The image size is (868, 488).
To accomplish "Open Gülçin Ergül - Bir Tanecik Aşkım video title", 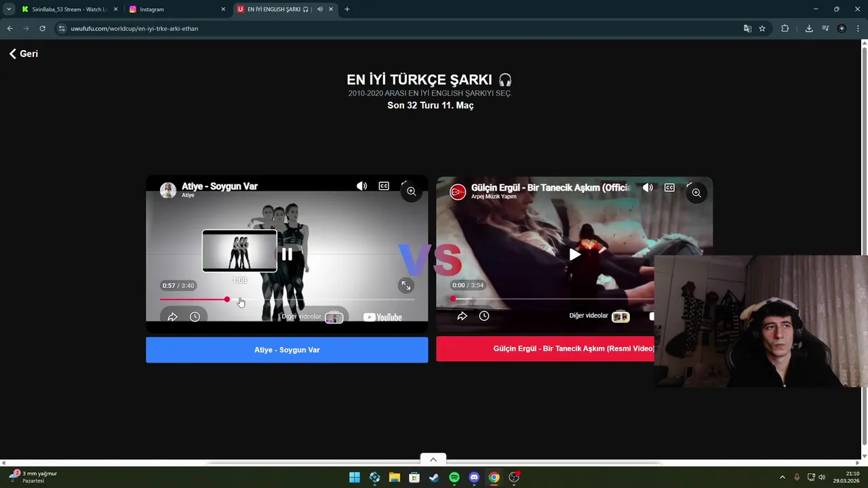I will pyautogui.click(x=550, y=187).
